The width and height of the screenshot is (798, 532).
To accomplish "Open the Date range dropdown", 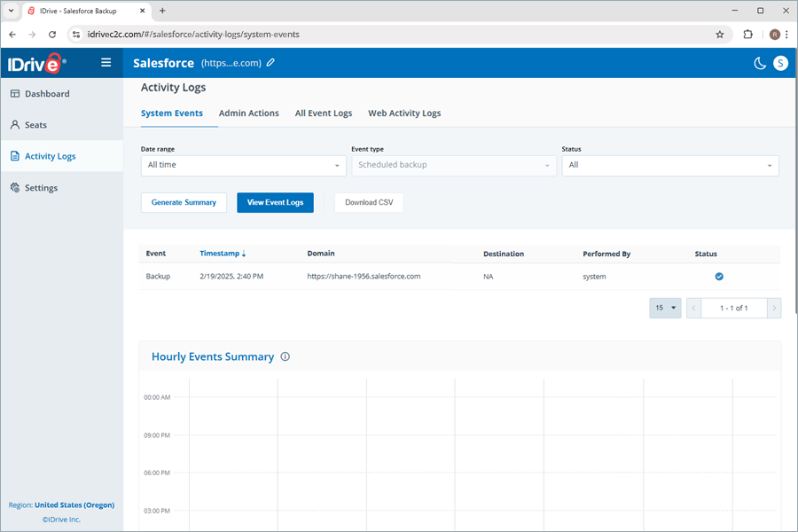I will 243,165.
